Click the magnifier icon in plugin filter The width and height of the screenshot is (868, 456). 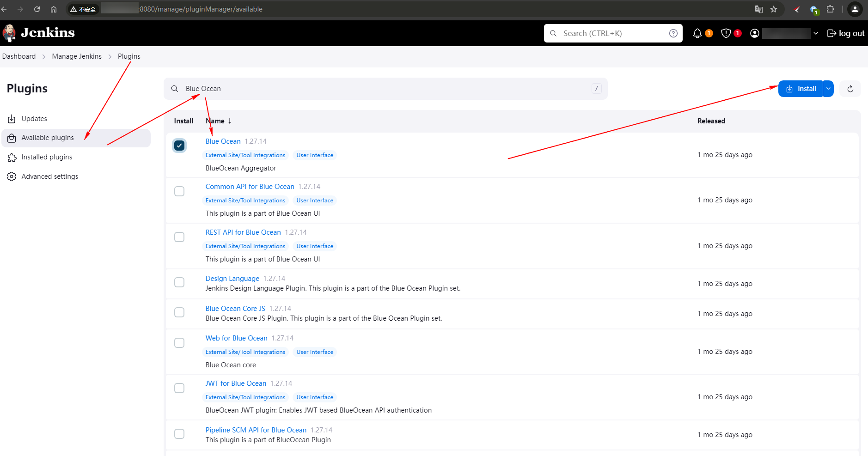(175, 89)
